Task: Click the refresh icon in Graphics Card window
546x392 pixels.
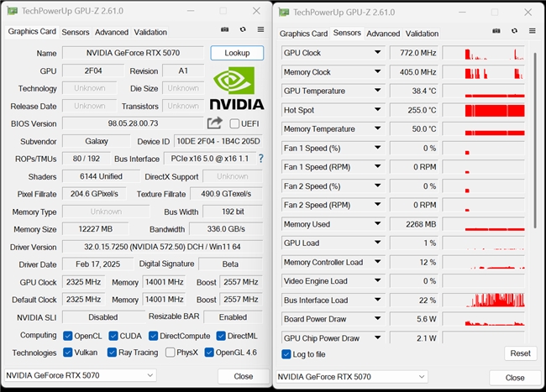Action: (x=243, y=31)
